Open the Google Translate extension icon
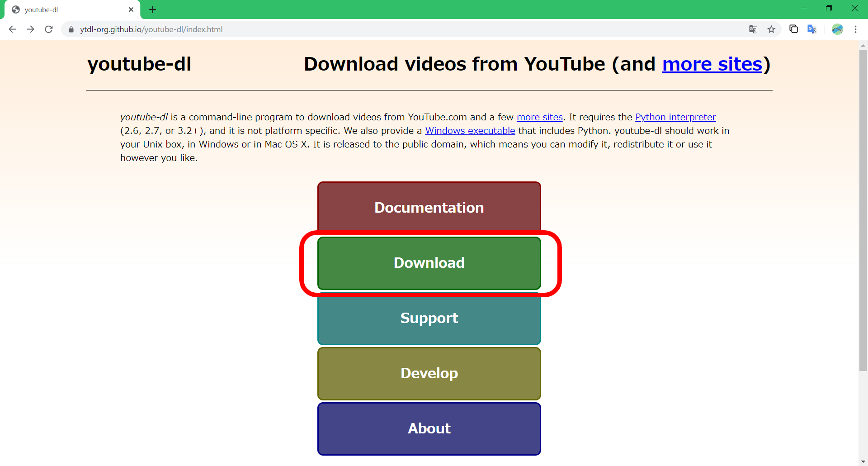Screen dimensions: 868x466 point(812,29)
